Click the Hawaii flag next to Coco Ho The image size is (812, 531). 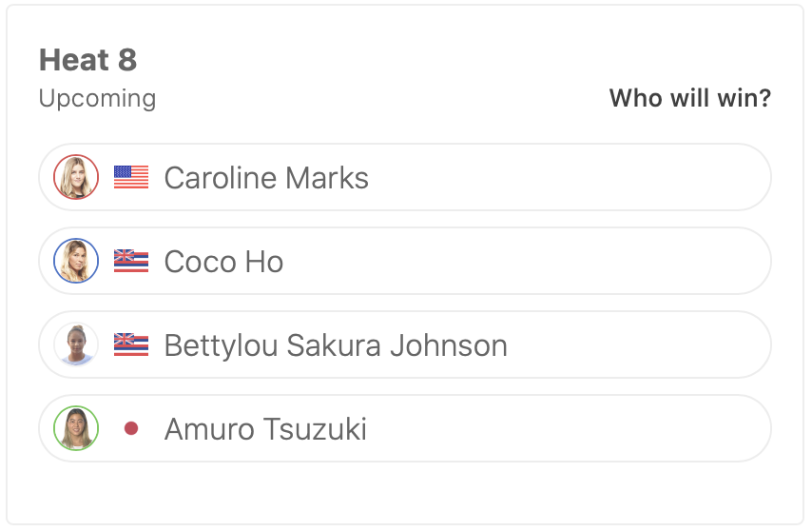[131, 261]
